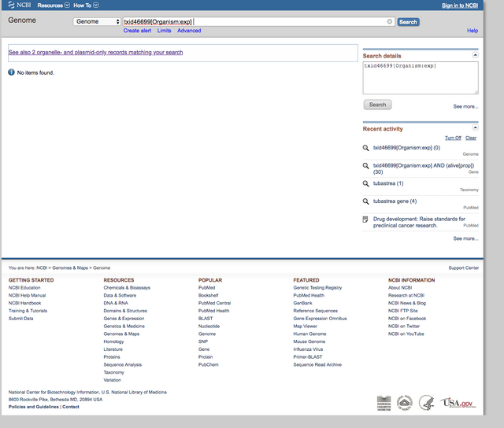Open the NIH seal logo in footer
Viewport: 504px width, 428px height.
(x=404, y=403)
